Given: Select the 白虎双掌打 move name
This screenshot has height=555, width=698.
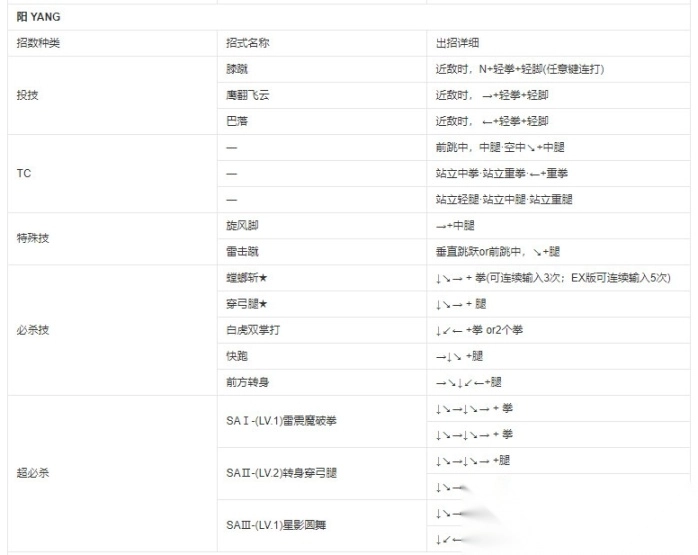Looking at the screenshot, I should (x=253, y=330).
